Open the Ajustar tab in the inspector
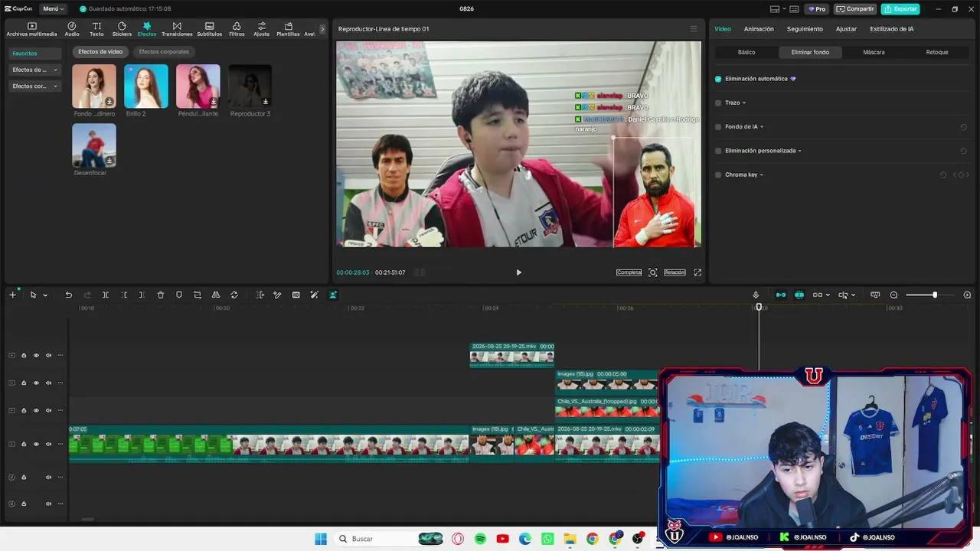Screen dimensions: 980x551 pyautogui.click(x=846, y=29)
